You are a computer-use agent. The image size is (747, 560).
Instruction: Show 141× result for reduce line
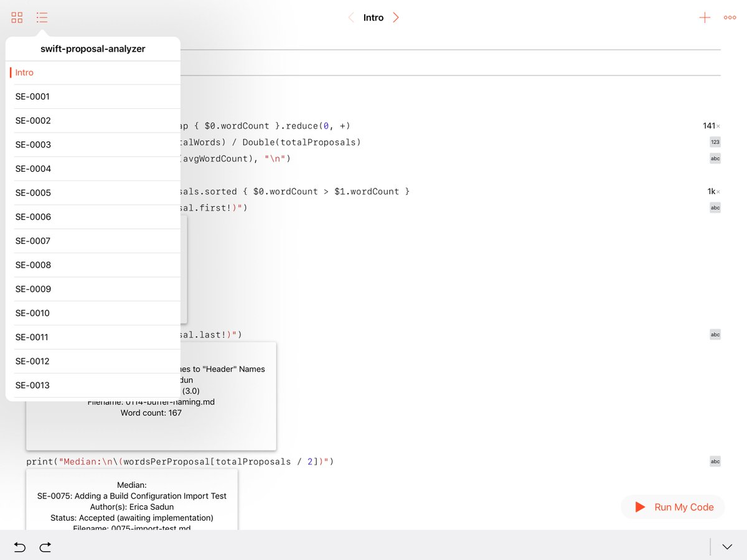pyautogui.click(x=712, y=126)
